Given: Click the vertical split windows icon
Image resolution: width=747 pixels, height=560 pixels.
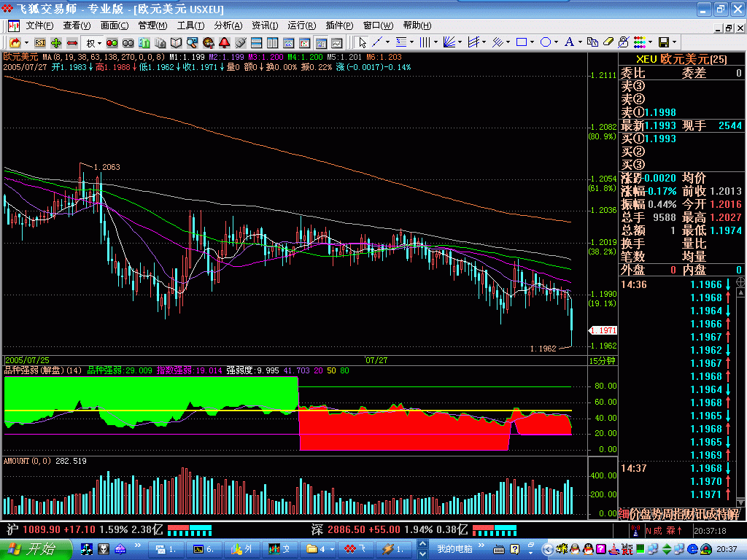Looking at the screenshot, I should (x=273, y=43).
